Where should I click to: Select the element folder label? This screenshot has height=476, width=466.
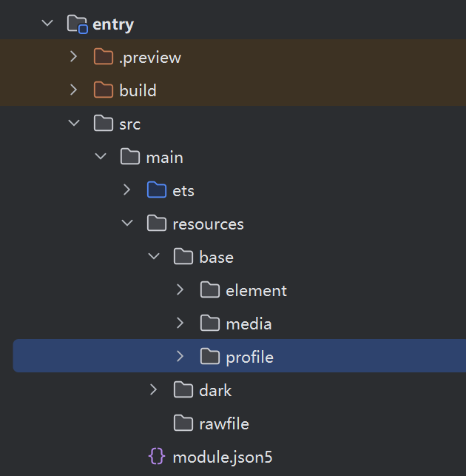pyautogui.click(x=257, y=291)
